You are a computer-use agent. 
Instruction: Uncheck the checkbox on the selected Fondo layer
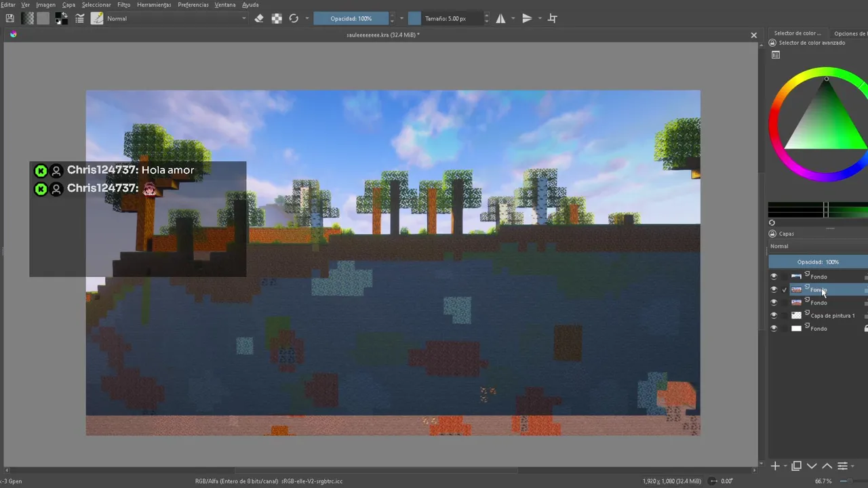pyautogui.click(x=785, y=289)
